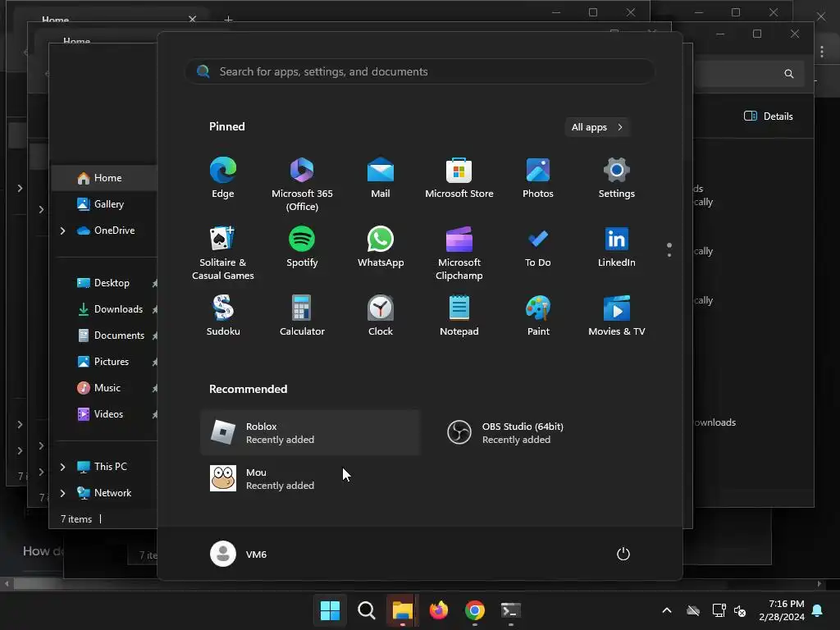Toggle the Details pane in File Explorer
The width and height of the screenshot is (840, 630).
tap(768, 116)
